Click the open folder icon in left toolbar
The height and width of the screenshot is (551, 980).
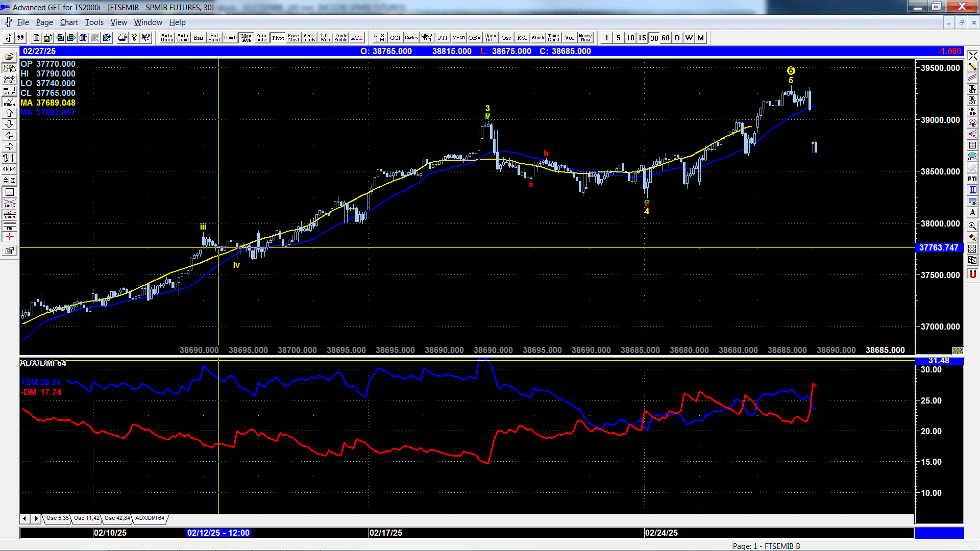tap(9, 57)
